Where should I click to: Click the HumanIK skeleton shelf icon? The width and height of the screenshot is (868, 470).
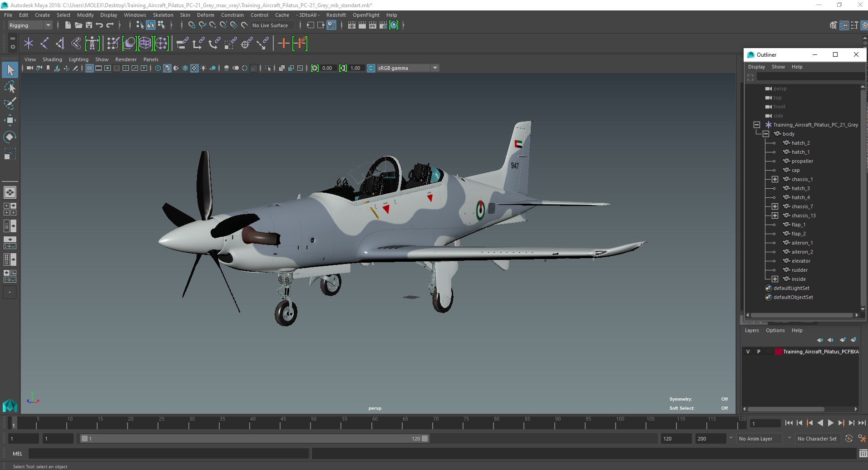(92, 44)
